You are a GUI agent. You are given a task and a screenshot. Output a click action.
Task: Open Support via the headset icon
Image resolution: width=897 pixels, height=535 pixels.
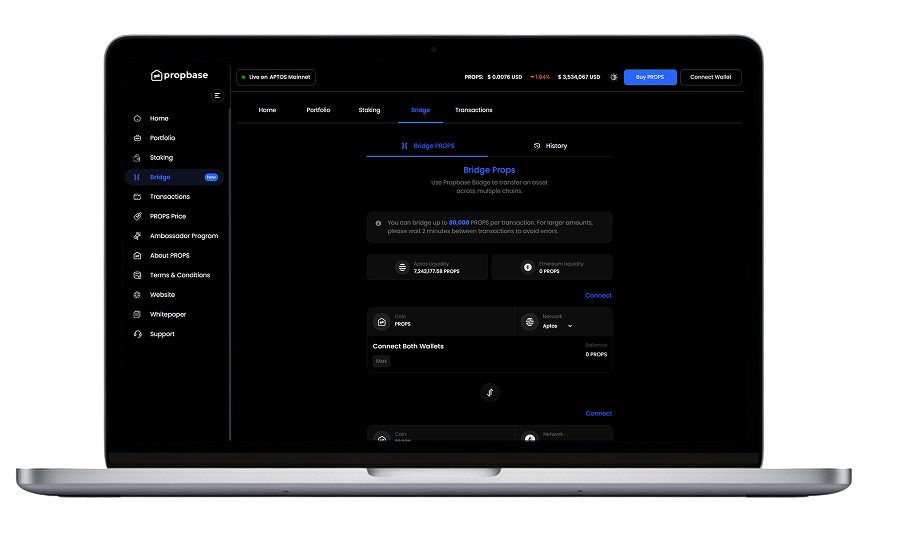pos(137,334)
